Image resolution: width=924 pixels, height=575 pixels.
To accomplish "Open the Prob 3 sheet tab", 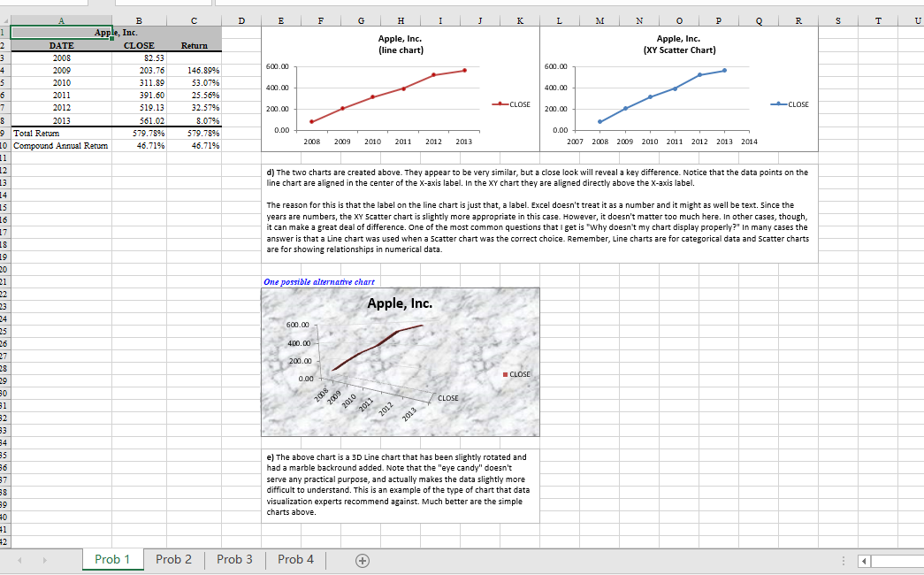I will pos(234,559).
